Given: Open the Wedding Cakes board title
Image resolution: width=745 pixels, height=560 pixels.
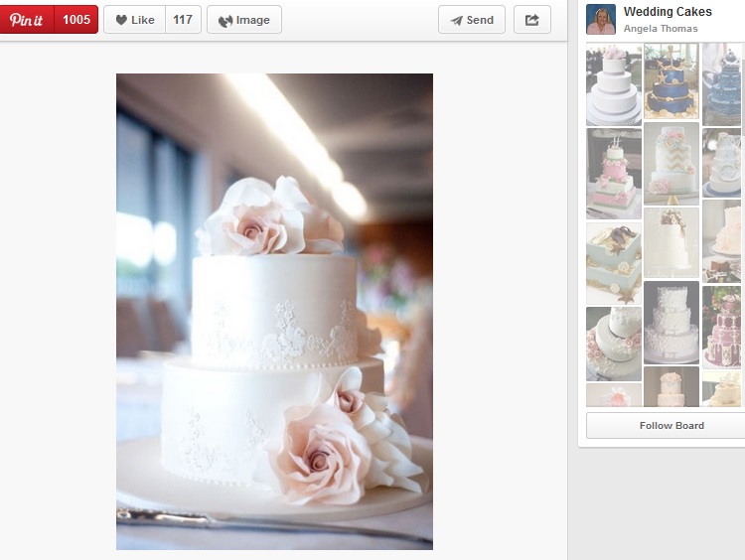Looking at the screenshot, I should 668,12.
